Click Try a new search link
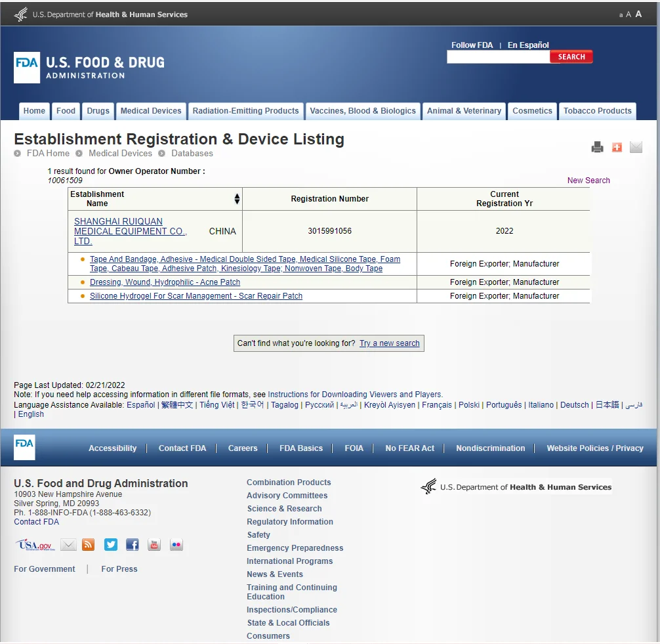The width and height of the screenshot is (660, 644). [x=389, y=343]
